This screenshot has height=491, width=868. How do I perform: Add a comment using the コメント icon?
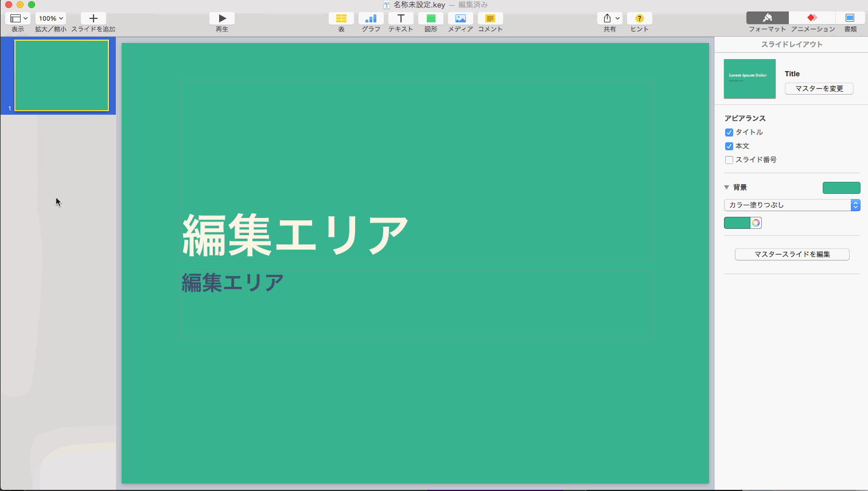pyautogui.click(x=491, y=18)
